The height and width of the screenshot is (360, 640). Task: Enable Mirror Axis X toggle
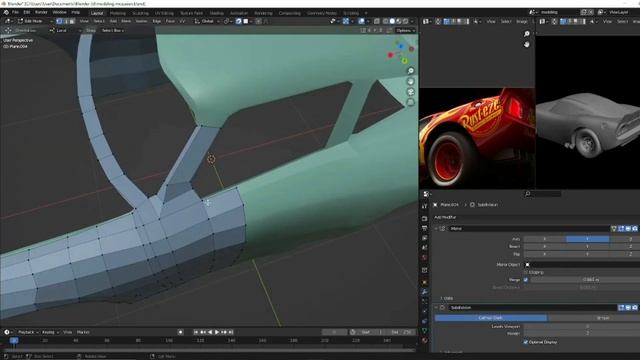(x=544, y=239)
